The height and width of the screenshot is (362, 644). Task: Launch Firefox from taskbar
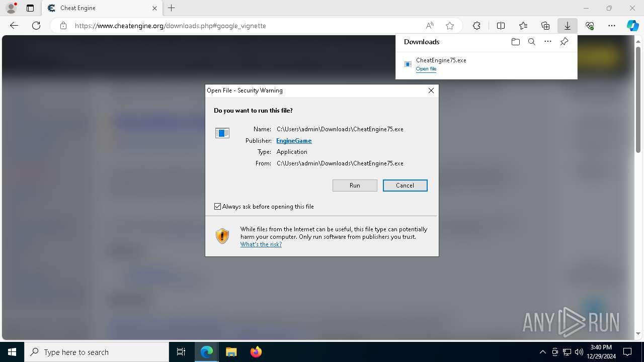pyautogui.click(x=256, y=352)
